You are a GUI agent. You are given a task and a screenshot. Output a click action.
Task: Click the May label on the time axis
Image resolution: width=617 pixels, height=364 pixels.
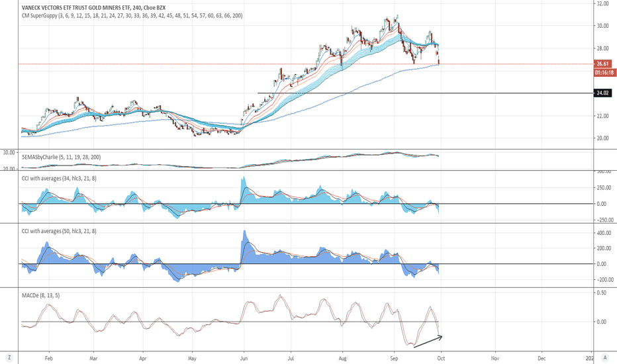point(192,359)
